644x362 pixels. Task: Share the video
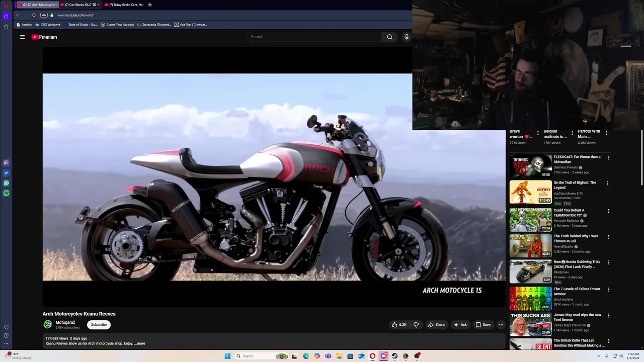(436, 325)
